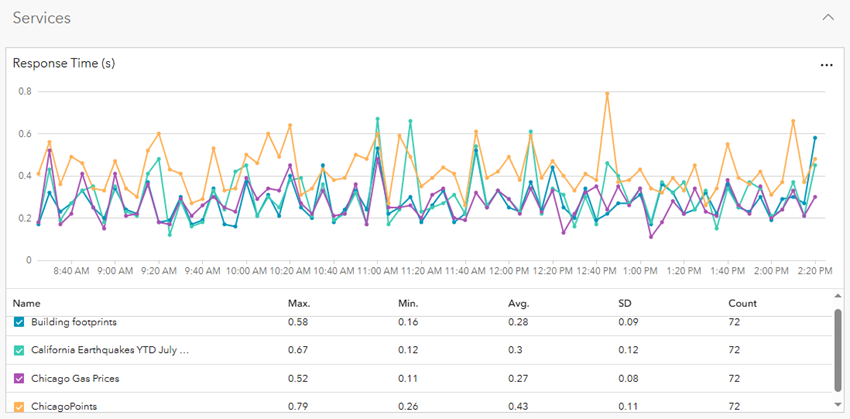
Task: Open the Response Time chart options menu
Action: pos(826,64)
